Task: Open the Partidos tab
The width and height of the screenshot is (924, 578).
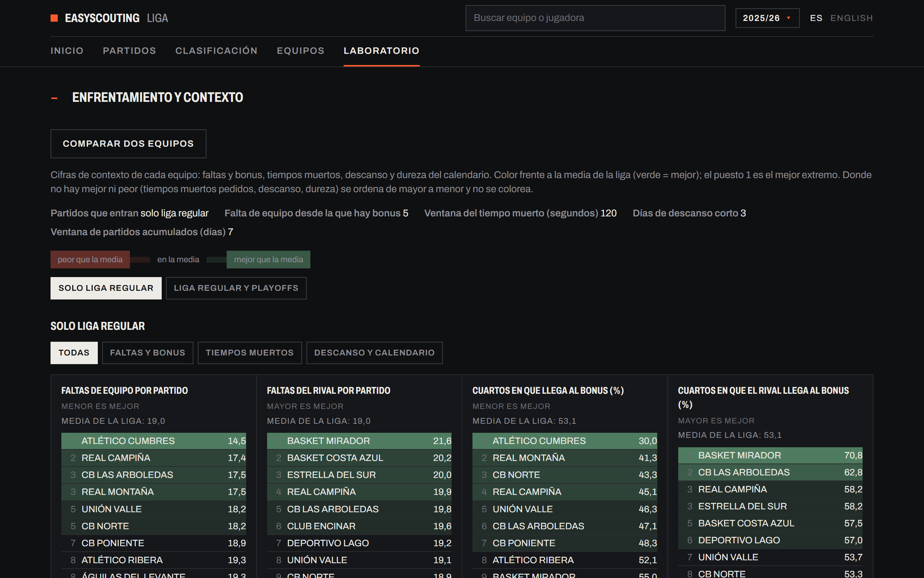Action: coord(130,51)
